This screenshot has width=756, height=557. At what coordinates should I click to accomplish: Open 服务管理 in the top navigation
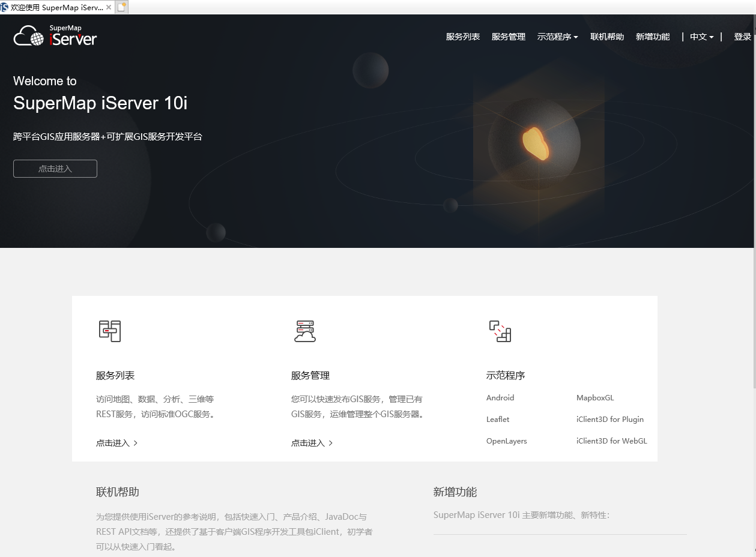(x=509, y=37)
